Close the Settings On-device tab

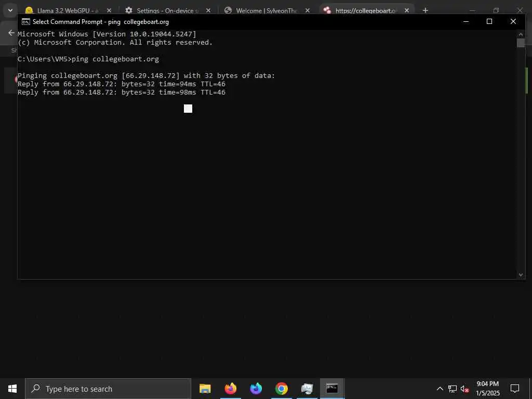pos(208,10)
